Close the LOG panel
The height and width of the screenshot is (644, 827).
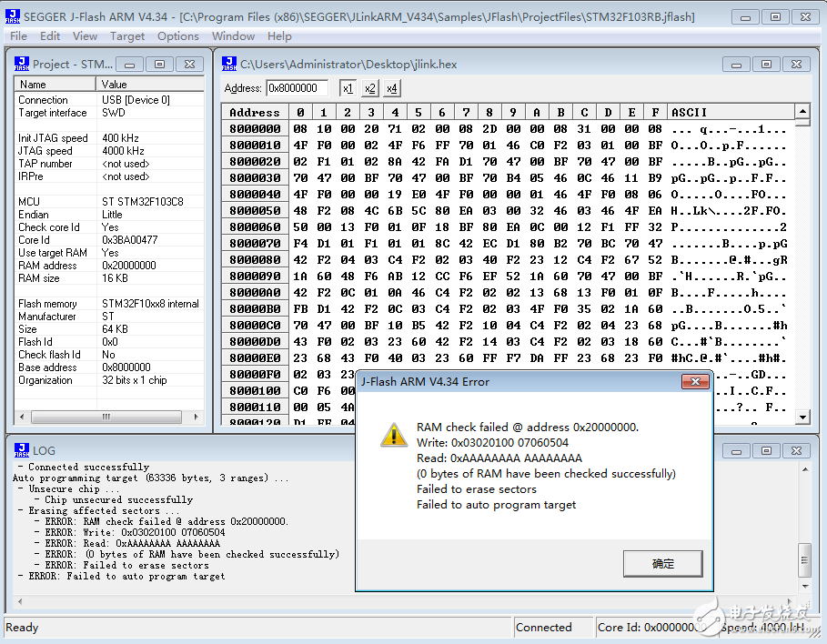796,451
